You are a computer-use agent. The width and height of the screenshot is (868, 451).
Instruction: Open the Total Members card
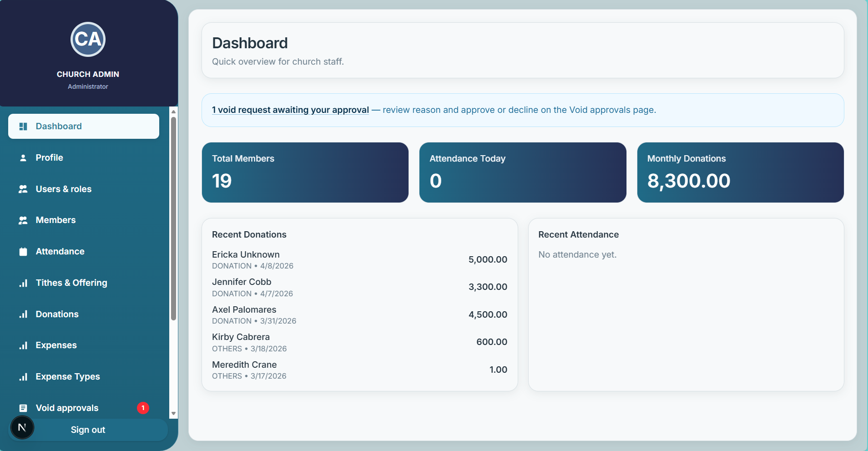click(305, 172)
